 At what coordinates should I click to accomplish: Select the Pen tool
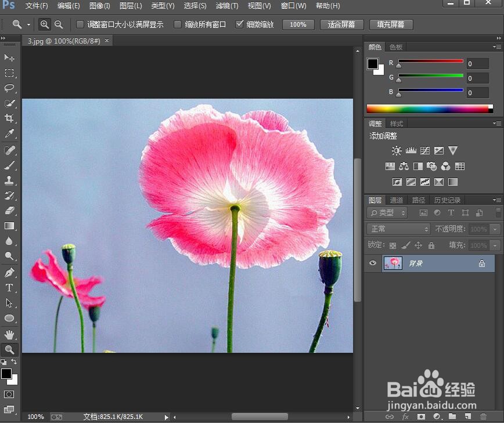(x=9, y=273)
